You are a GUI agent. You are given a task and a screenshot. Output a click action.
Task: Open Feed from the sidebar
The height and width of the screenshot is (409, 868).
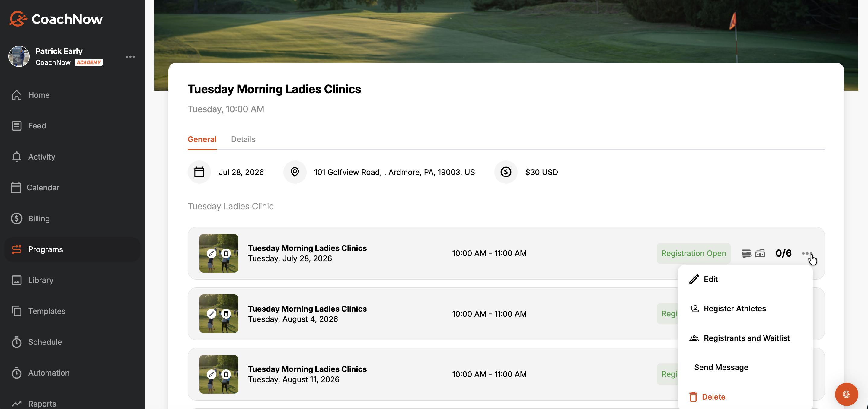point(37,125)
